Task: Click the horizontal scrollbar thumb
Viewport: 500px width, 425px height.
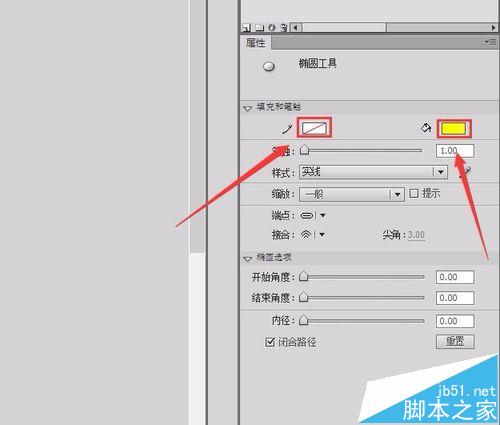Action: coord(344,28)
